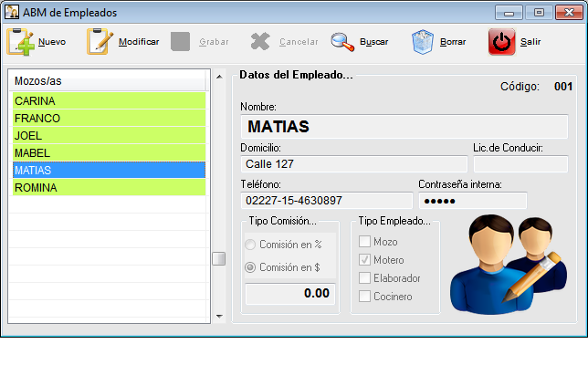Select FRANCO in the employee list
Screen dimensions: 588x365
coord(110,118)
